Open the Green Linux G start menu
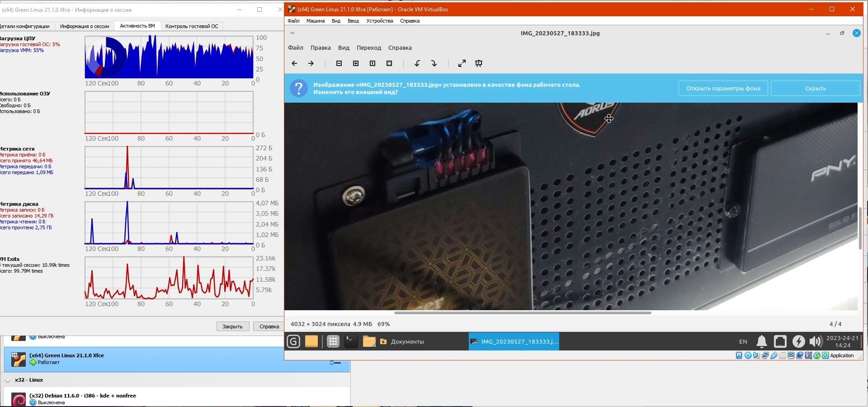The image size is (868, 407). click(x=293, y=341)
